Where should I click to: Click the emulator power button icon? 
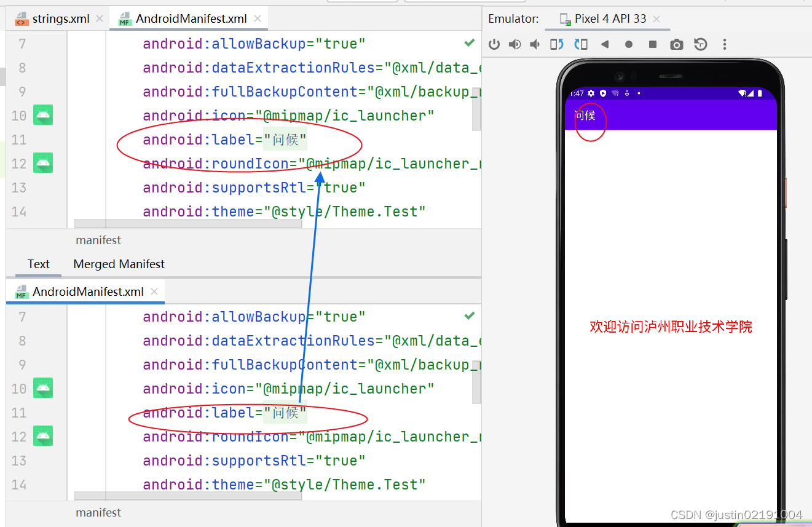pyautogui.click(x=494, y=44)
